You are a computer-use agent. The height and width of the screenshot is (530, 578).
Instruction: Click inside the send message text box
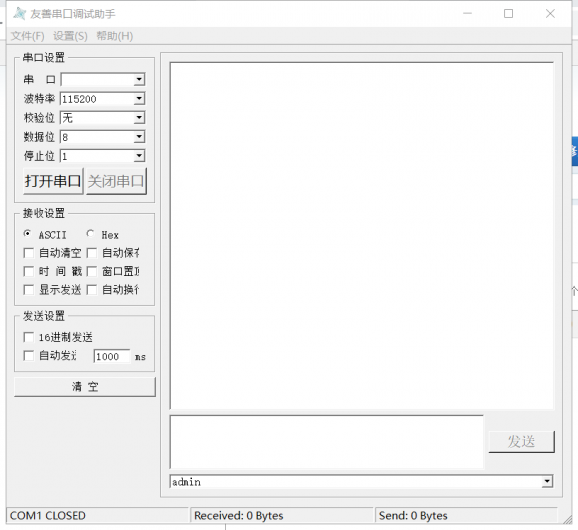[327, 442]
